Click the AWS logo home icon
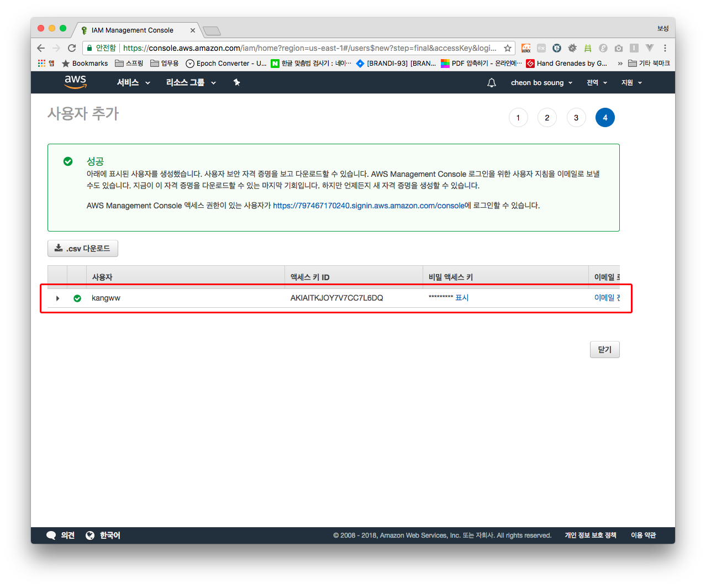Image resolution: width=706 pixels, height=588 pixels. (75, 82)
